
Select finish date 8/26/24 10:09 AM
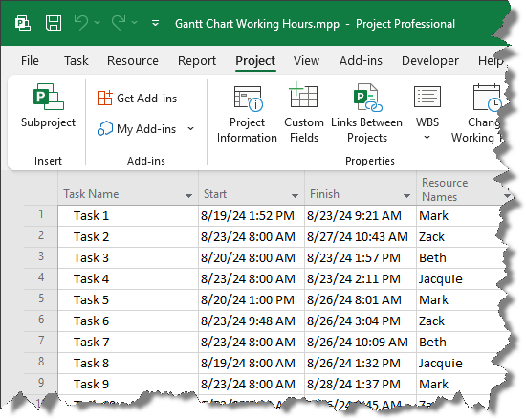[x=361, y=343]
